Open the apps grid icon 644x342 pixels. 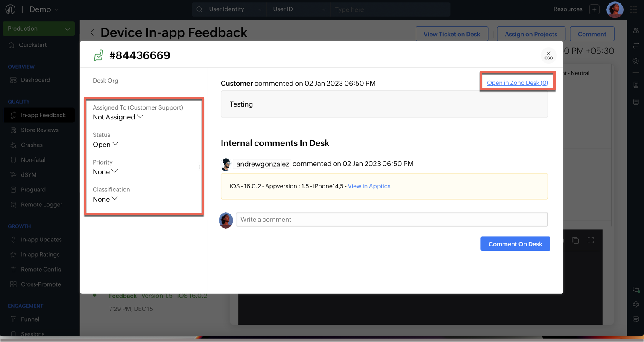click(634, 9)
